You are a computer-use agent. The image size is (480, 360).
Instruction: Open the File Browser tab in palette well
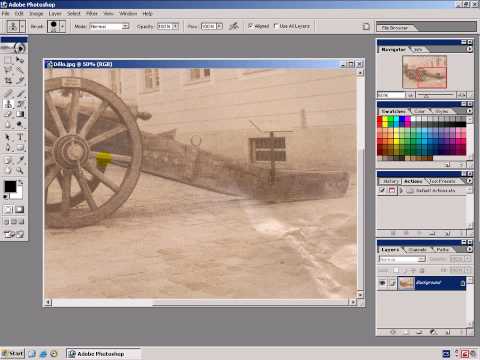[394, 28]
